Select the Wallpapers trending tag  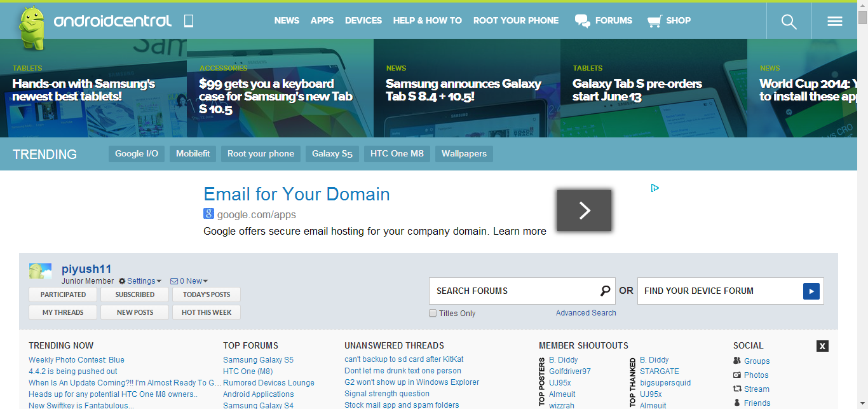tap(464, 154)
